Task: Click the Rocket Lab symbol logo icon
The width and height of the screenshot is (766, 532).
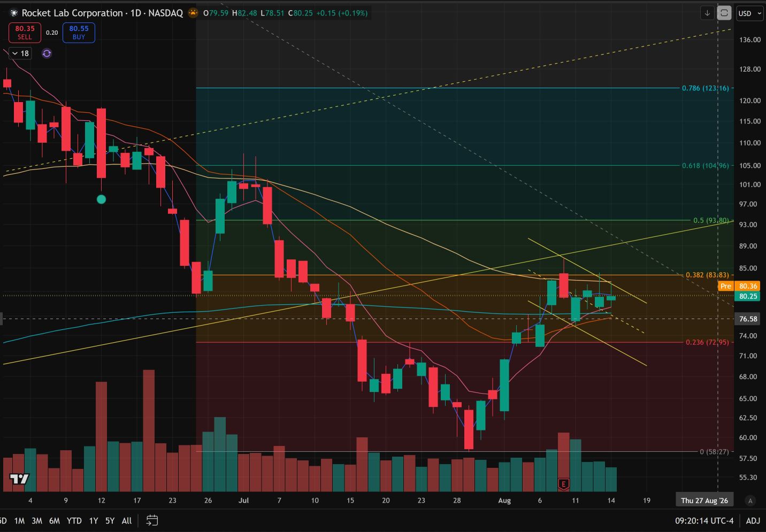Action: point(14,13)
